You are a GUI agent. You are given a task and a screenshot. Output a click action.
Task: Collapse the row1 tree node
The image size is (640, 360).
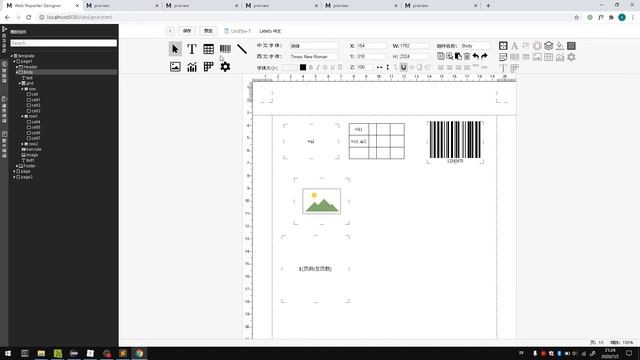[x=22, y=116]
